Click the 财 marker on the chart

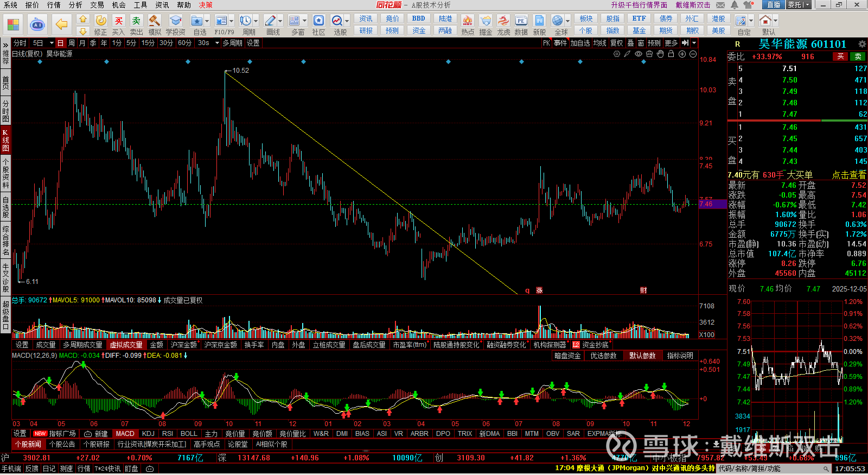click(643, 290)
